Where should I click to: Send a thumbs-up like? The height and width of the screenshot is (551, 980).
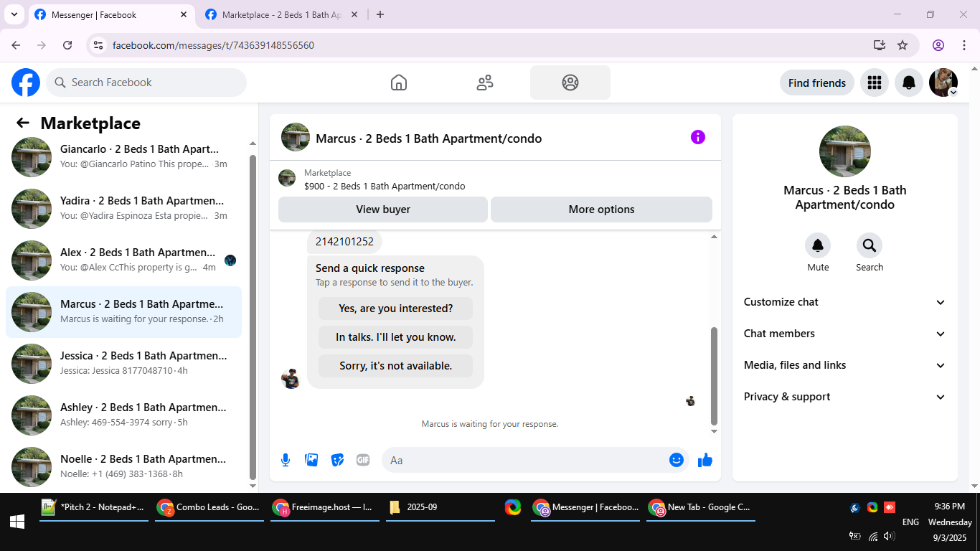point(705,460)
